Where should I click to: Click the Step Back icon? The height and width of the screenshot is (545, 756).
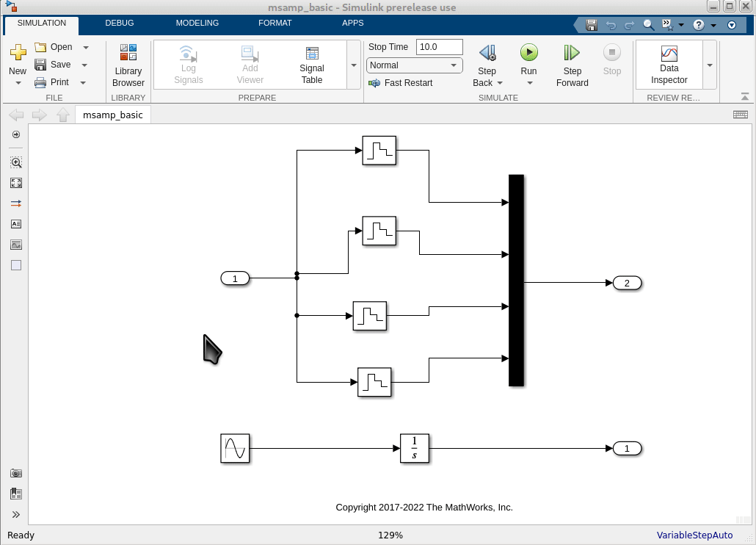point(487,53)
